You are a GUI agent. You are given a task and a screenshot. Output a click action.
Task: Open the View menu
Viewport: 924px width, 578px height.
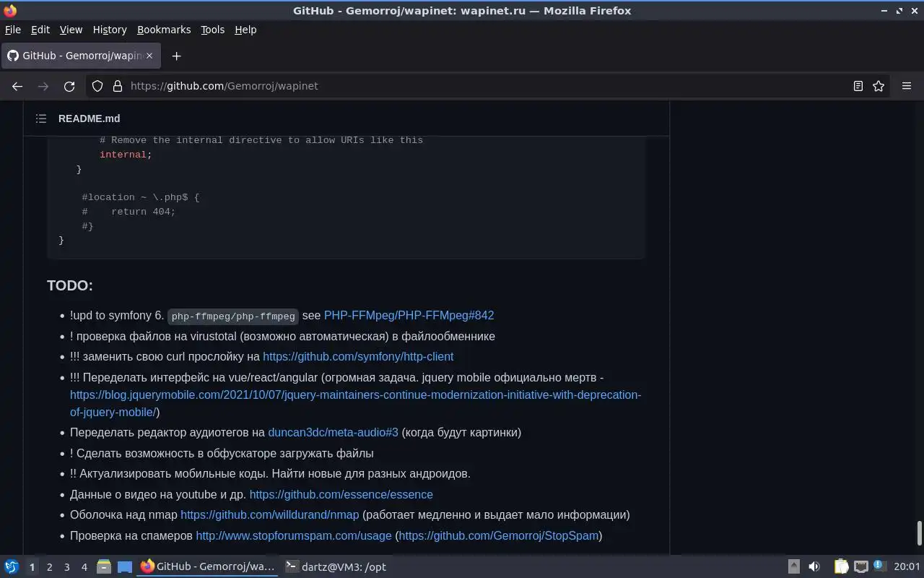click(x=71, y=30)
